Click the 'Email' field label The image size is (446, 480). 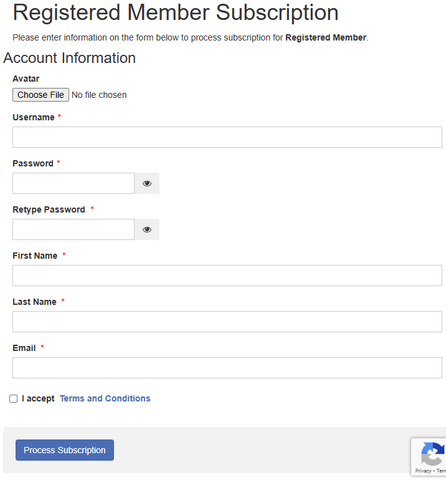[24, 348]
